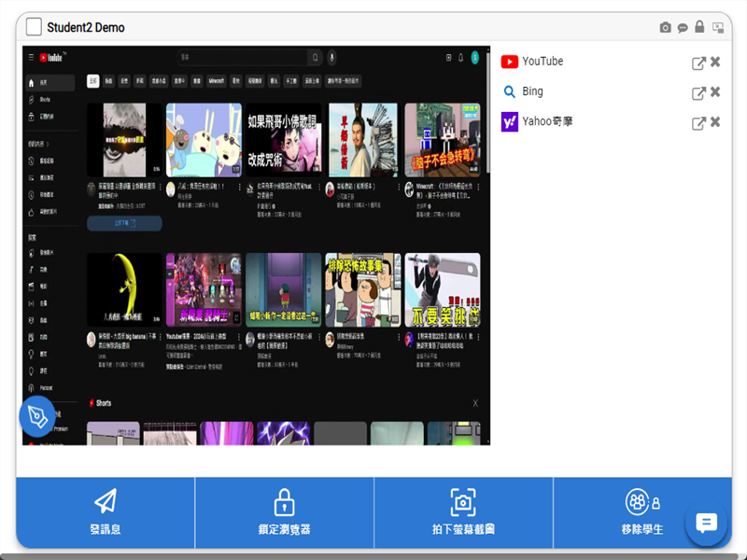The height and width of the screenshot is (560, 747).
Task: Tick the checkbox beside Student2 Demo
Action: click(34, 27)
